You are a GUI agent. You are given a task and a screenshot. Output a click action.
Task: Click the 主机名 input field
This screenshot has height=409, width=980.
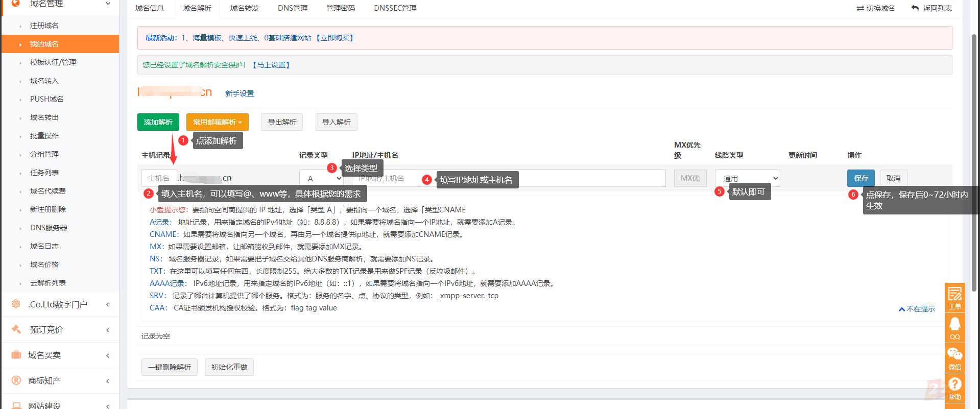pos(159,178)
